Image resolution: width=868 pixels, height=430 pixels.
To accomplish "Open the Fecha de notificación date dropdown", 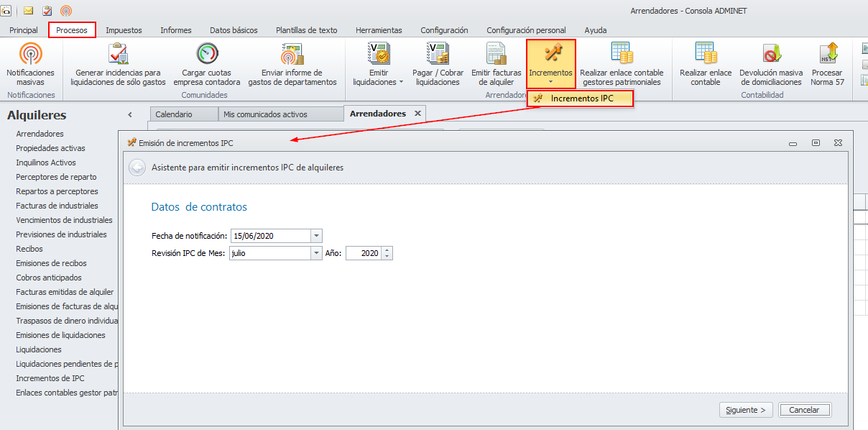I will (317, 236).
